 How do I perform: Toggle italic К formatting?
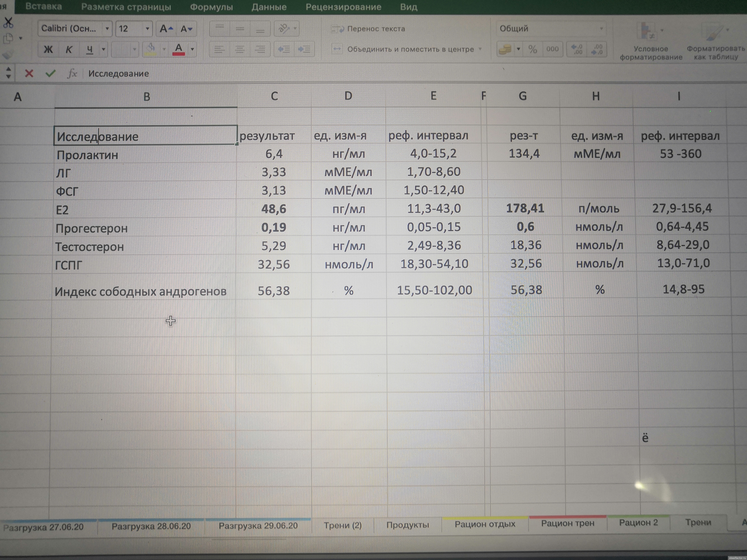69,50
